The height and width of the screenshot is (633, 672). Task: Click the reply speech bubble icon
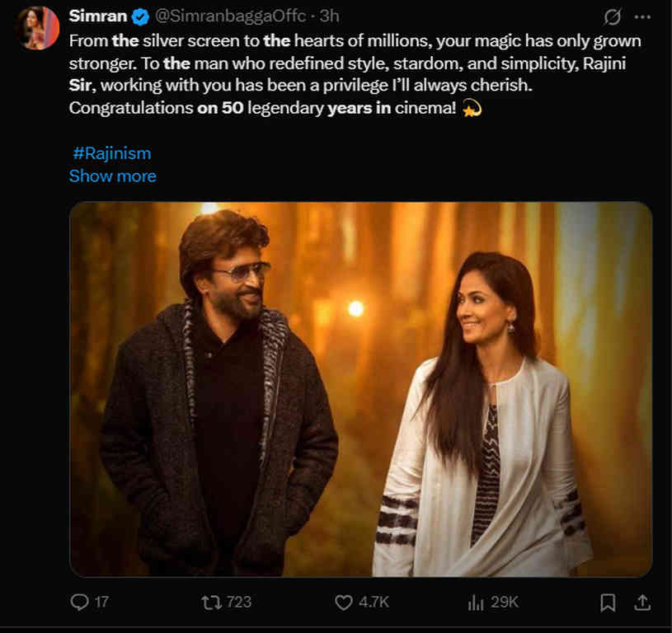click(79, 603)
